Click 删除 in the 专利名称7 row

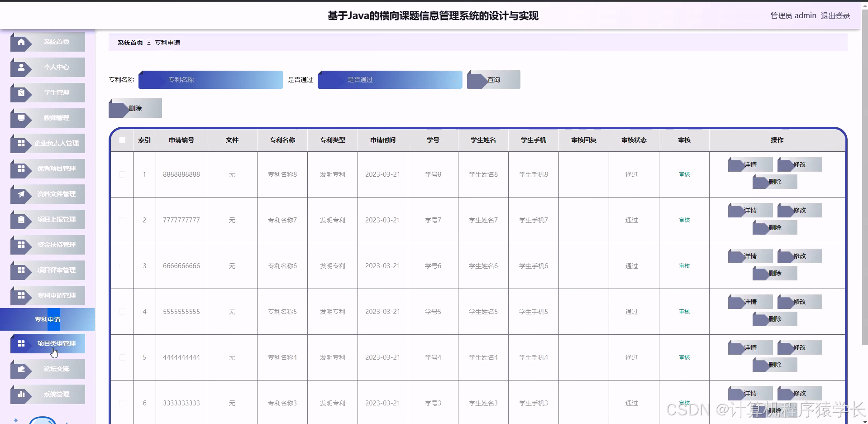click(x=775, y=227)
